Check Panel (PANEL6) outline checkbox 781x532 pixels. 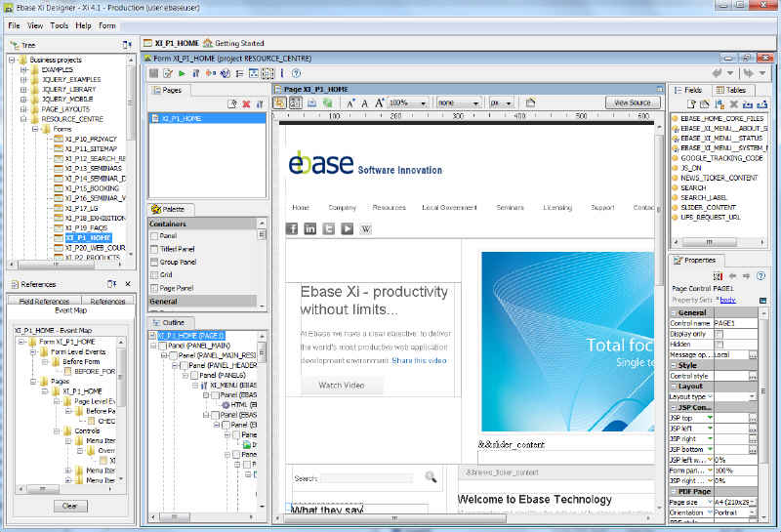(193, 375)
